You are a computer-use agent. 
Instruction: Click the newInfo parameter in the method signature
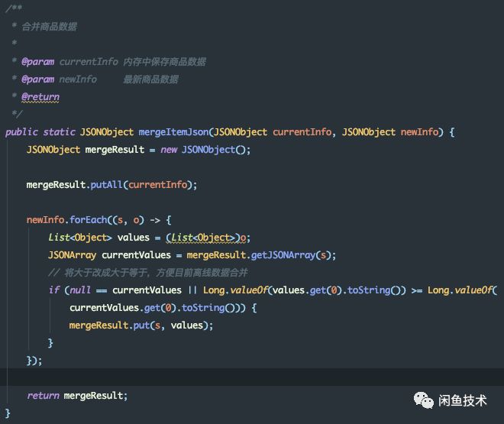tap(419, 132)
